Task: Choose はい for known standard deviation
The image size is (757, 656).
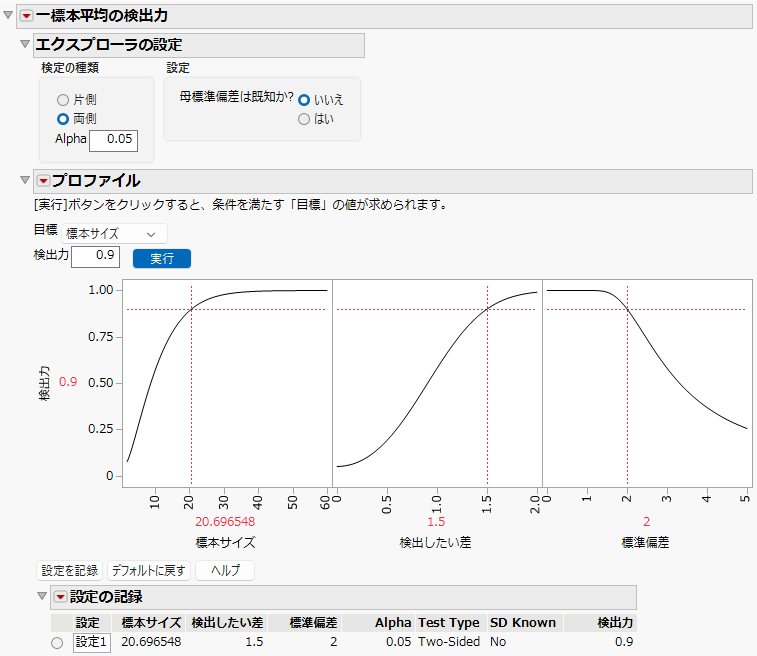Action: [x=304, y=119]
